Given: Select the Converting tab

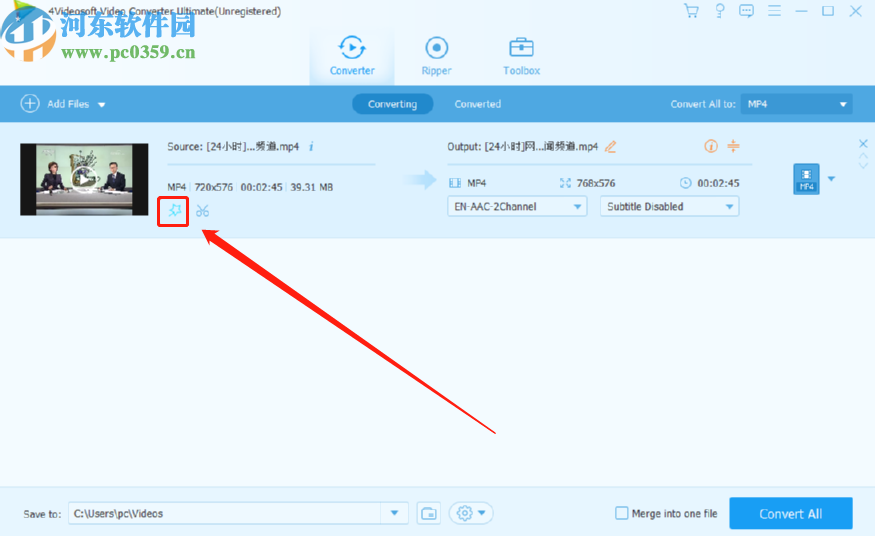Looking at the screenshot, I should point(392,104).
